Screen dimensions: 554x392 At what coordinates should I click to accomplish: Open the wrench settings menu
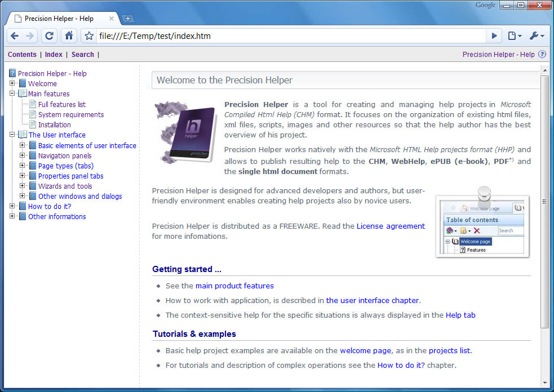tap(537, 35)
